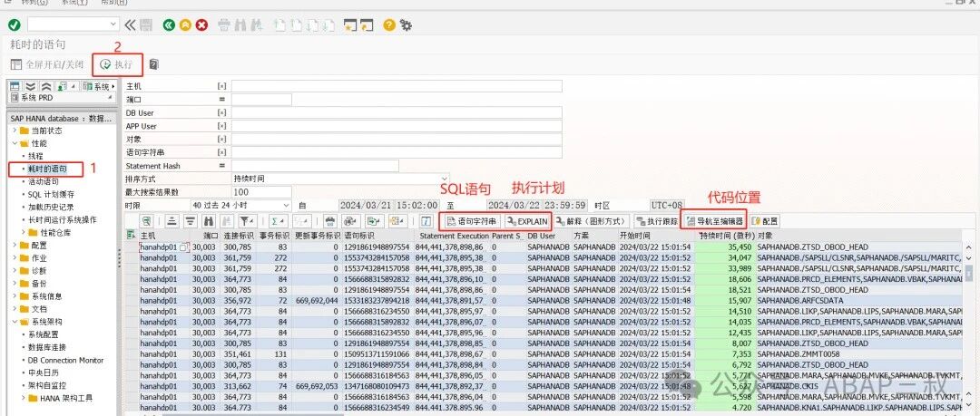Open the 排序方式 sort order dropdown
Screen dimensions: 980x416
[x=445, y=179]
